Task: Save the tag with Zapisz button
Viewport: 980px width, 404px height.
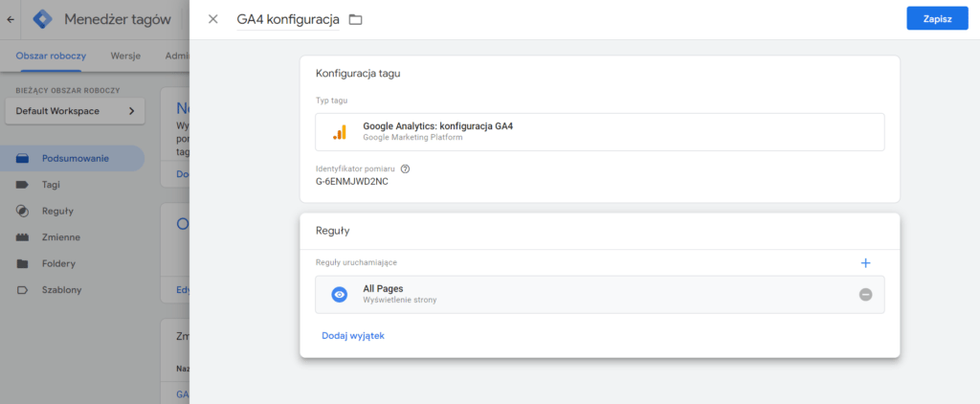Action: tap(937, 19)
